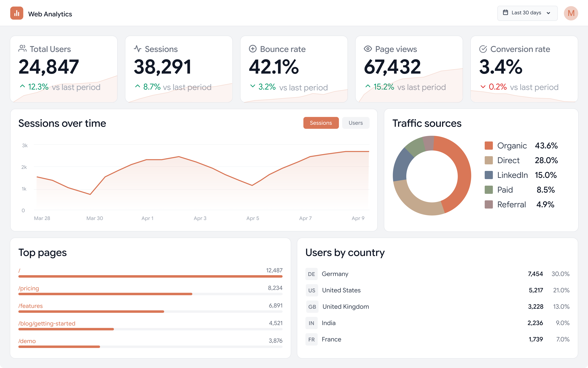588x368 pixels.
Task: Click the Organic color swatch in legend
Action: (x=489, y=146)
